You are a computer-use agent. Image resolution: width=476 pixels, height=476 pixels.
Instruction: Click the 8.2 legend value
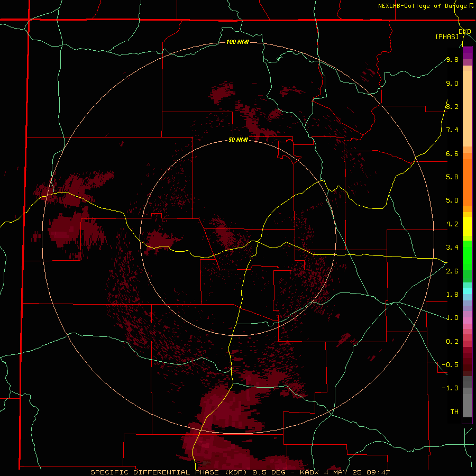click(452, 106)
